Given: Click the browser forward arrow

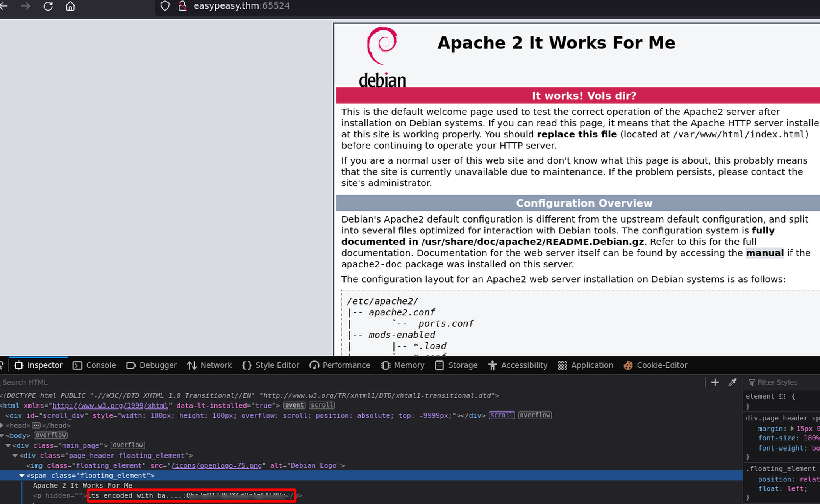Looking at the screenshot, I should click(x=26, y=6).
